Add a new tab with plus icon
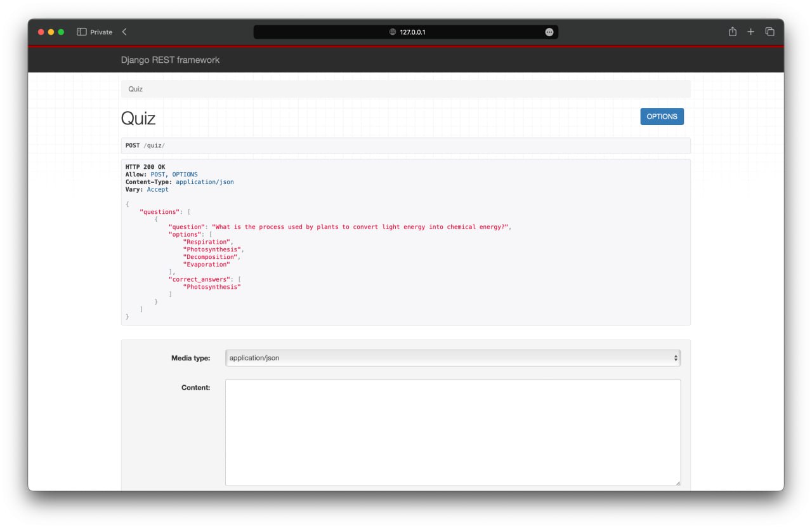Screen dimensions: 812x528 [751, 32]
